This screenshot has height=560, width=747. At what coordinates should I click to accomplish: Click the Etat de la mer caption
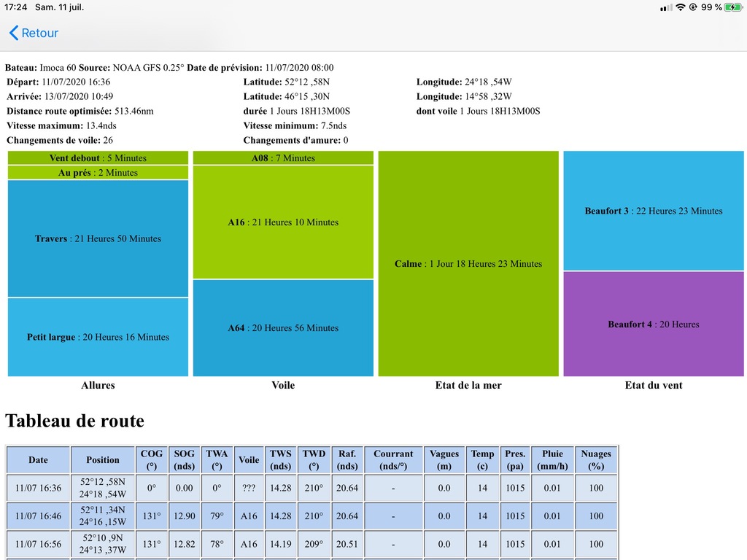tap(468, 385)
